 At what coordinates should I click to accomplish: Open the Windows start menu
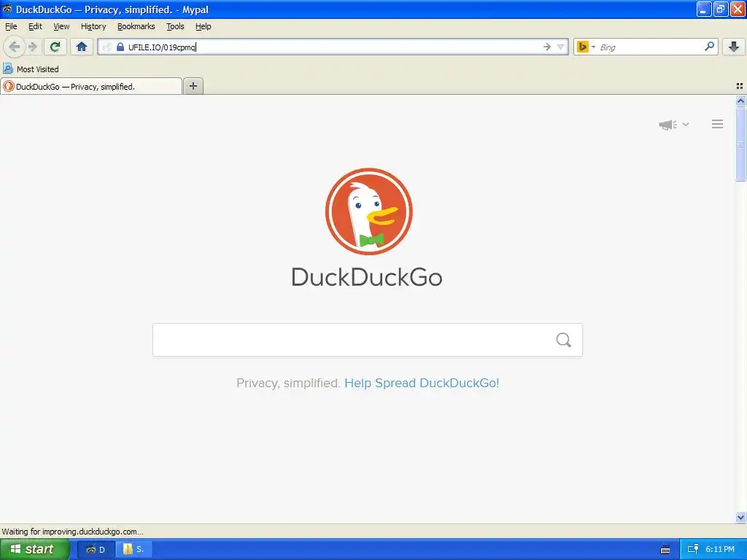click(x=35, y=549)
